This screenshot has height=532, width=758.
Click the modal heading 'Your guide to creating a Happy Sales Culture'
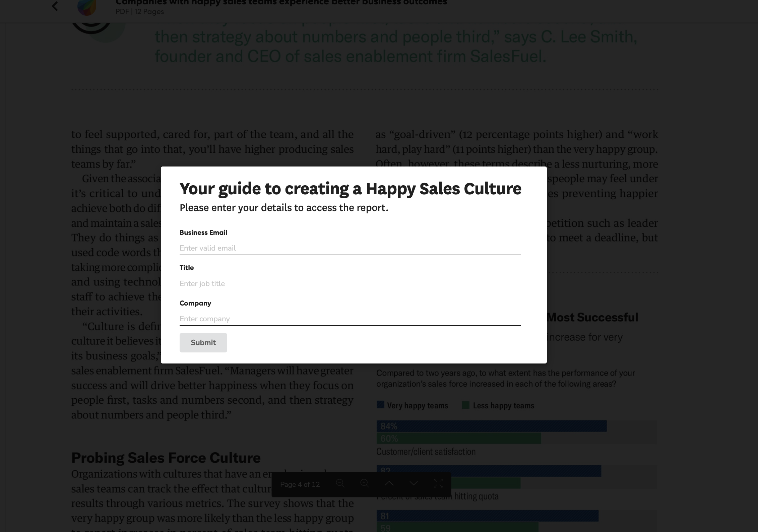351,189
